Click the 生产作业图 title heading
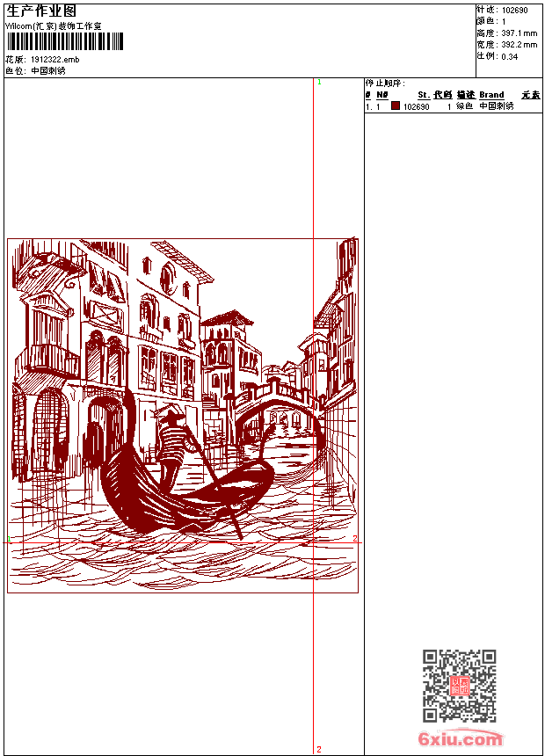545x756 pixels. (x=41, y=11)
